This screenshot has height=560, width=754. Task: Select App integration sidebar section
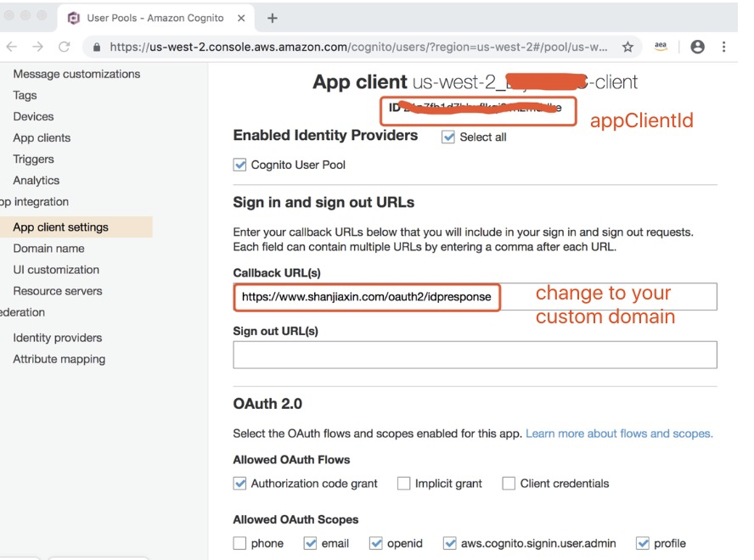(x=34, y=202)
